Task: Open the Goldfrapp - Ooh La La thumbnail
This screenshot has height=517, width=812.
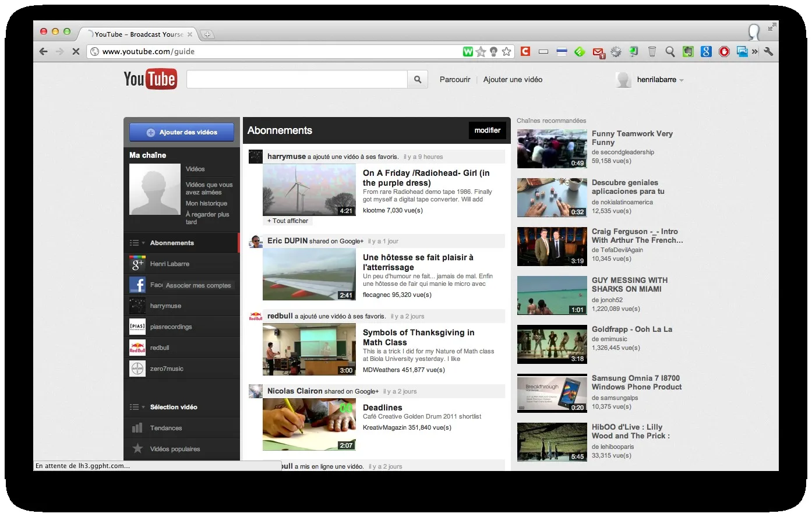Action: point(552,345)
